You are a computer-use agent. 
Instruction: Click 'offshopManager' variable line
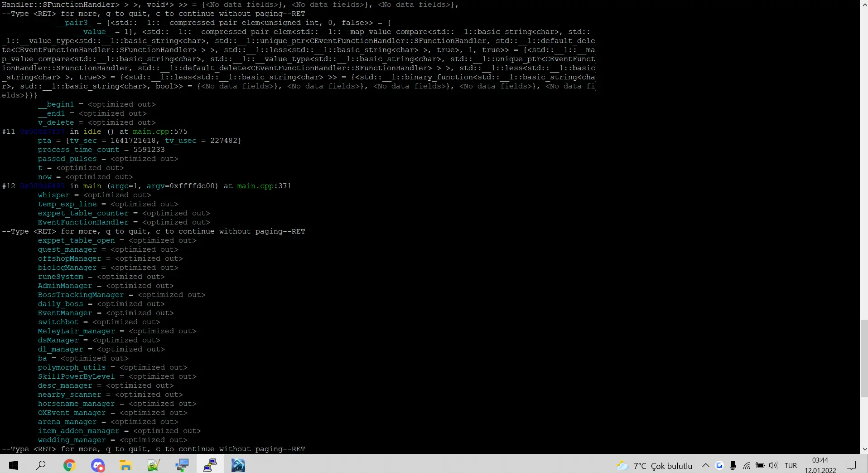(x=111, y=258)
